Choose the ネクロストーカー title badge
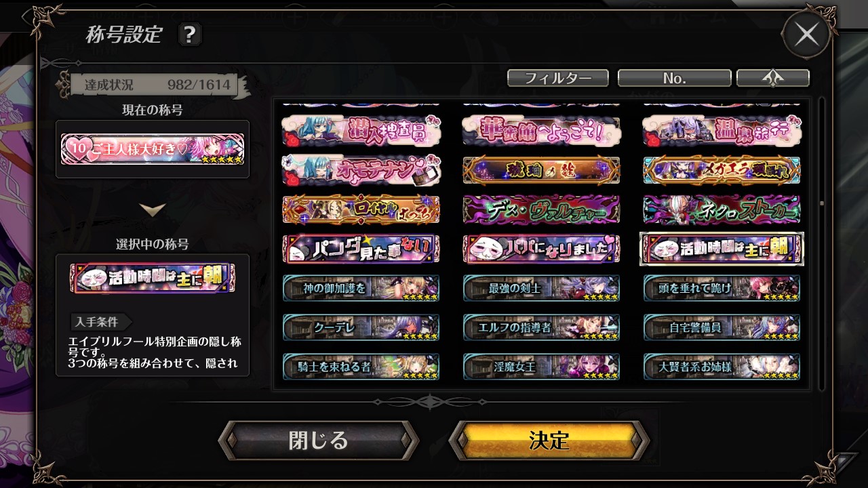The height and width of the screenshot is (488, 868). tap(722, 210)
